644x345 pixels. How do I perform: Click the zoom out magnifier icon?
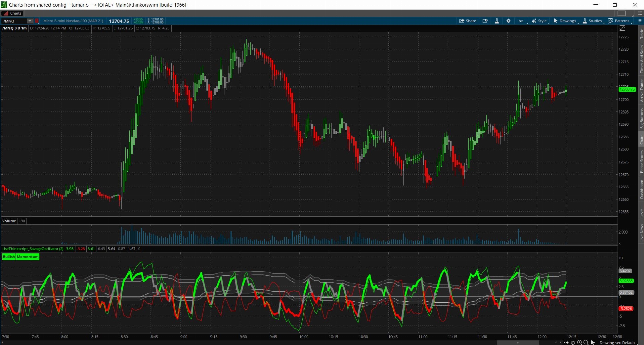pos(586,343)
